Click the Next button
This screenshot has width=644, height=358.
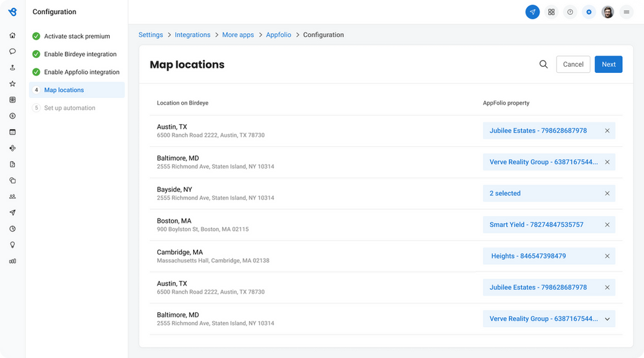pyautogui.click(x=608, y=64)
